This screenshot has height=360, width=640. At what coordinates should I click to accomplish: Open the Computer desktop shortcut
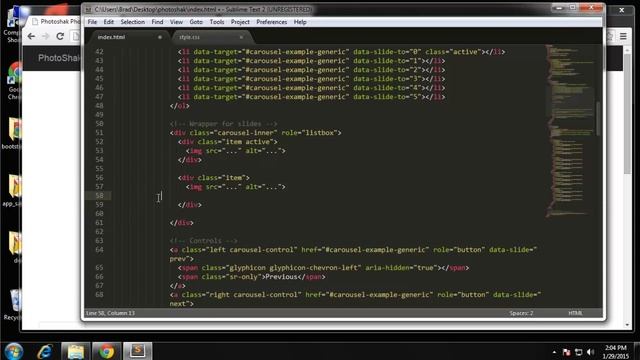coord(13,24)
